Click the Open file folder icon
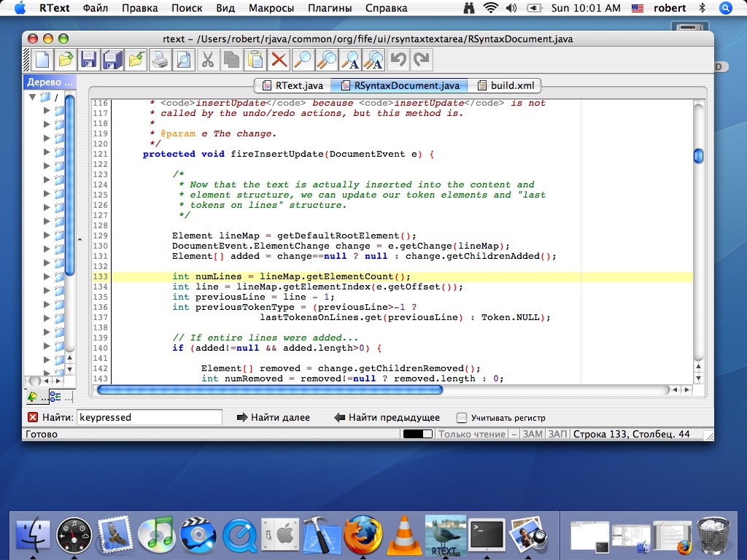Image resolution: width=747 pixels, height=560 pixels. pyautogui.click(x=66, y=59)
